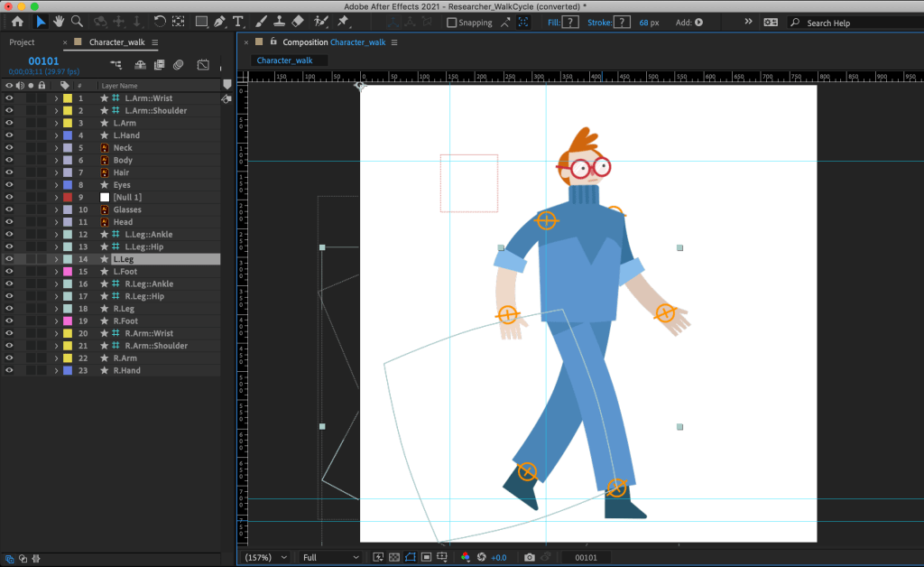This screenshot has height=567, width=924.
Task: Hide the Glasses layer visibility eye
Action: tap(9, 209)
